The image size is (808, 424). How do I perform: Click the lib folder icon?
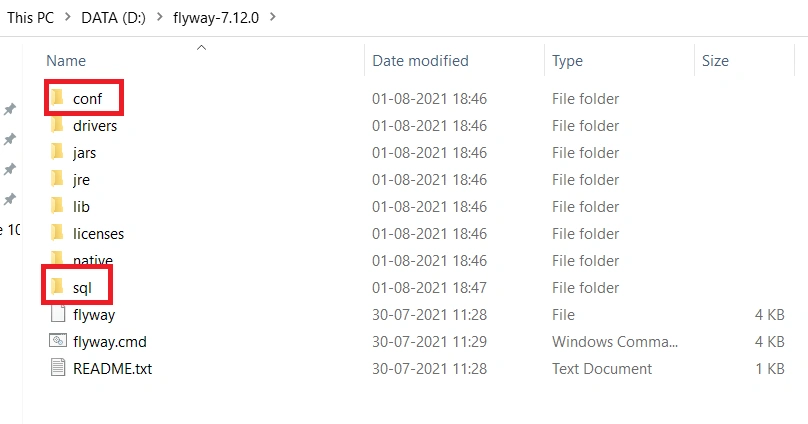point(57,206)
